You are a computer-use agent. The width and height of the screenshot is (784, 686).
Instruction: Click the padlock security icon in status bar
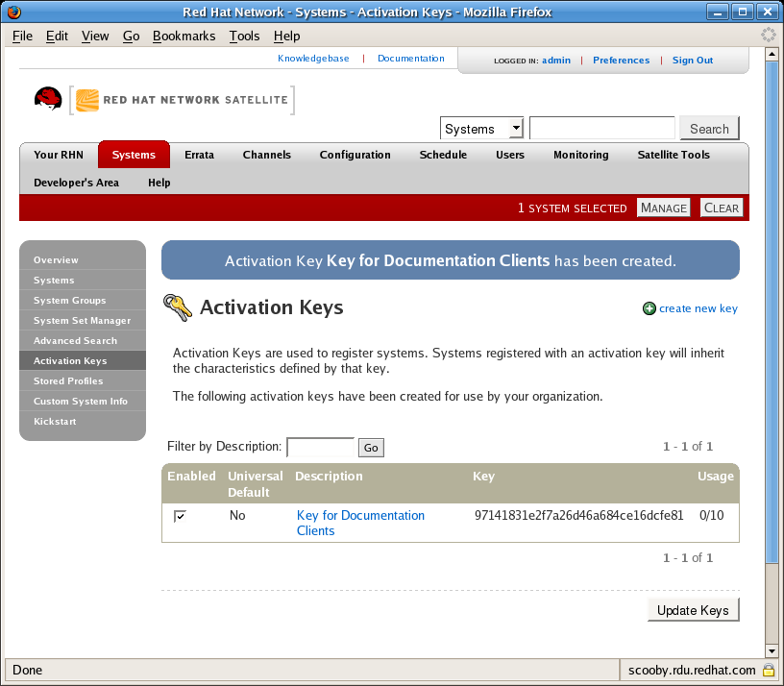pyautogui.click(x=768, y=670)
